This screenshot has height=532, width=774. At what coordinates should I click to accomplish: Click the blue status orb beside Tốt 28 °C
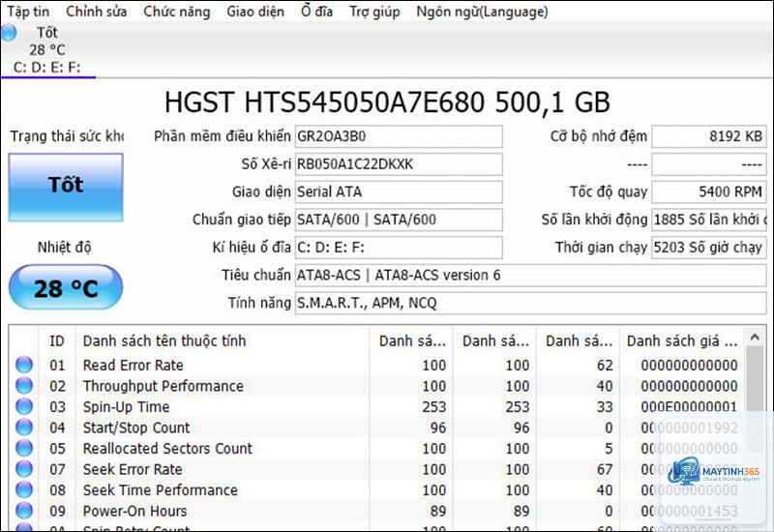click(x=9, y=33)
